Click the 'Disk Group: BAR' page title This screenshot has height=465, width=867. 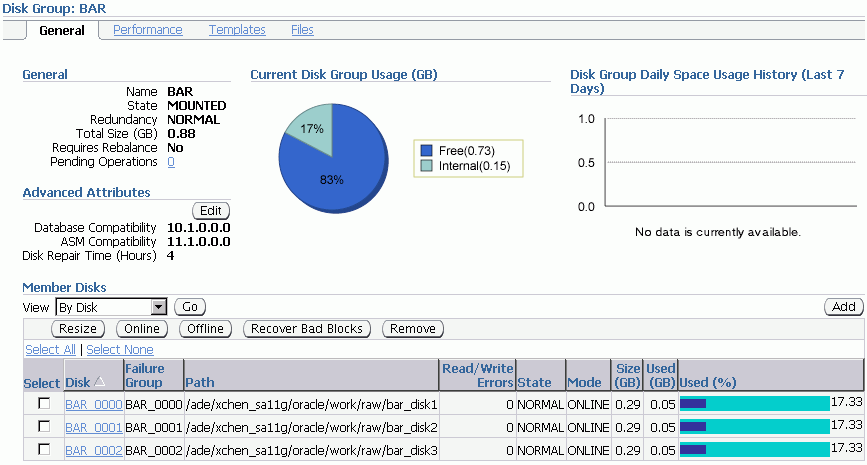point(54,8)
